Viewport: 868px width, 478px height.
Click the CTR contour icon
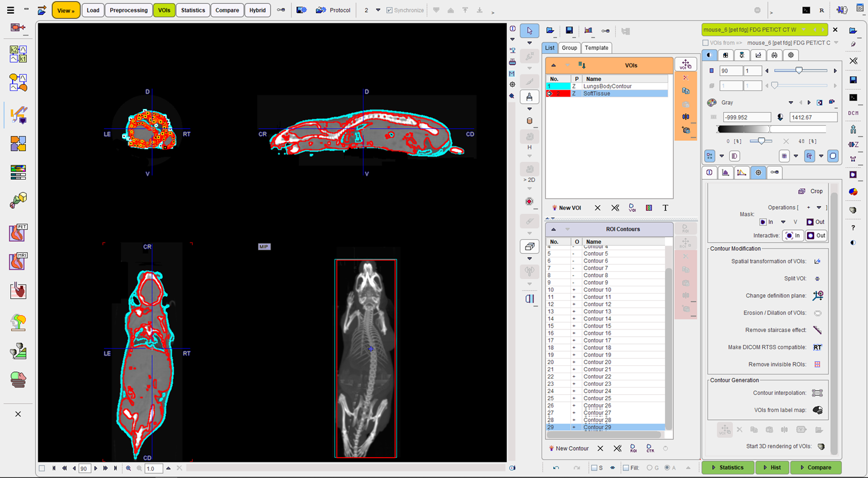point(650,448)
